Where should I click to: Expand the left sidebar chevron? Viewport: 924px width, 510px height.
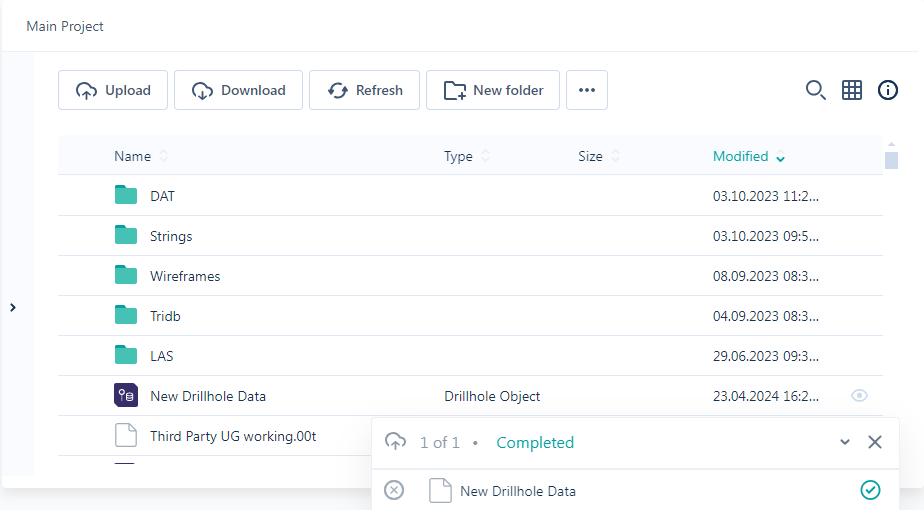13,307
